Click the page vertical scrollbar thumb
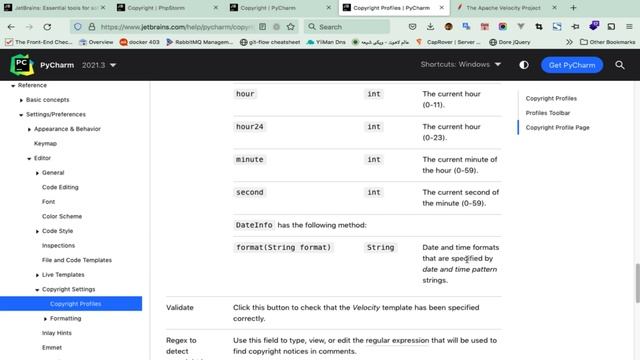 pos(637,283)
